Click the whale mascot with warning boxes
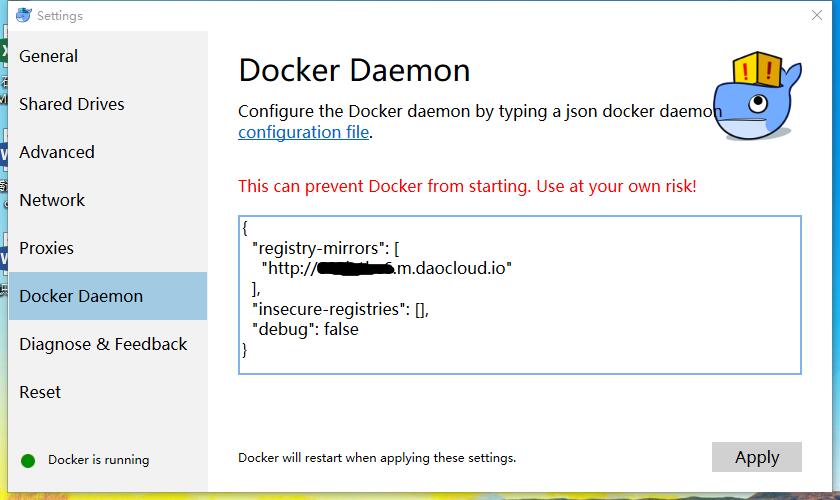The image size is (840, 500). [757, 96]
